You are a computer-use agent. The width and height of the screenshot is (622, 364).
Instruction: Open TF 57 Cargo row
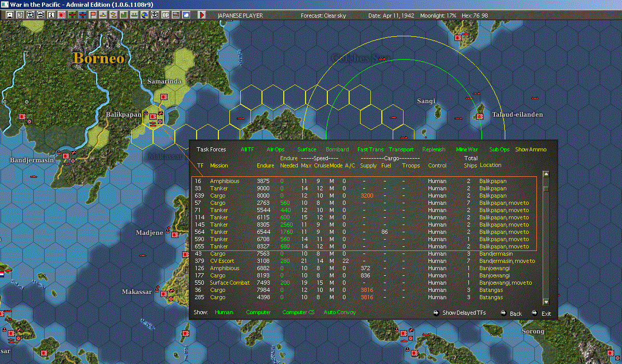(x=364, y=203)
